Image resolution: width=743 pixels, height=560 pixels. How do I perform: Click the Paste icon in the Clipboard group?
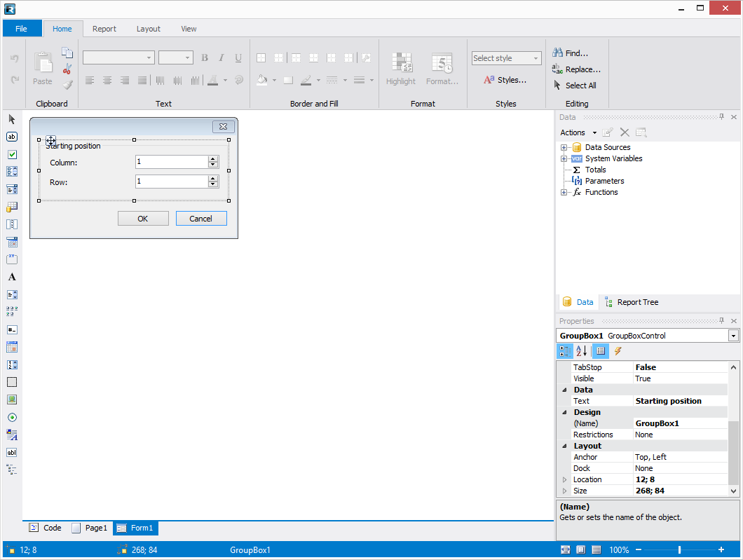(x=42, y=67)
